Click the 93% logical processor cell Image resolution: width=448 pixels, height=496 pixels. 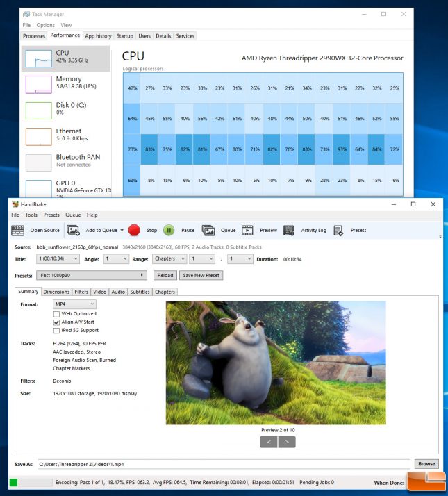342,149
